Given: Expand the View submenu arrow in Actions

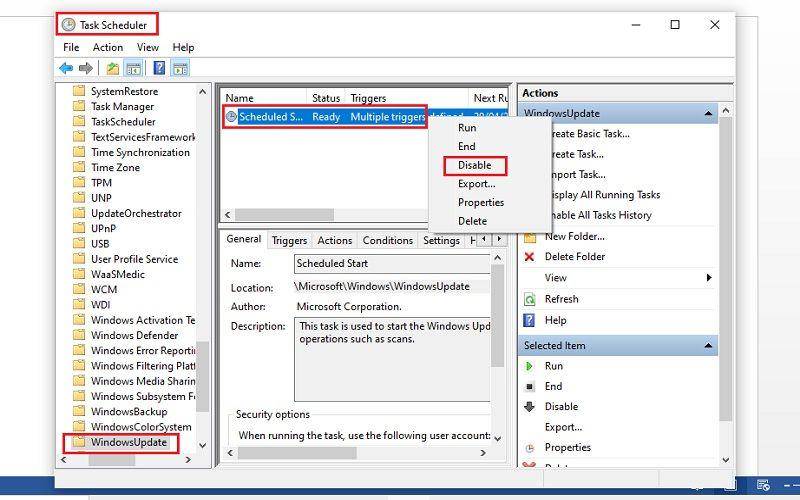Looking at the screenshot, I should click(709, 278).
